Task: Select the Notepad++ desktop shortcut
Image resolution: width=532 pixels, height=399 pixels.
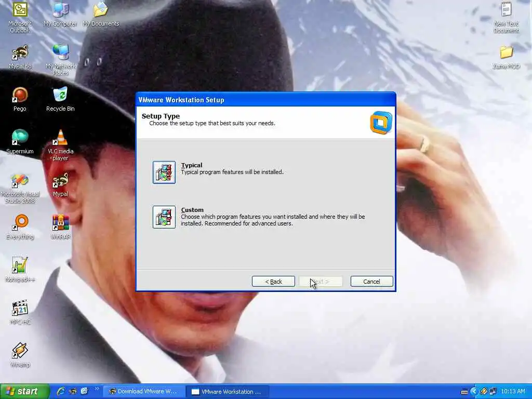Action: pyautogui.click(x=20, y=270)
